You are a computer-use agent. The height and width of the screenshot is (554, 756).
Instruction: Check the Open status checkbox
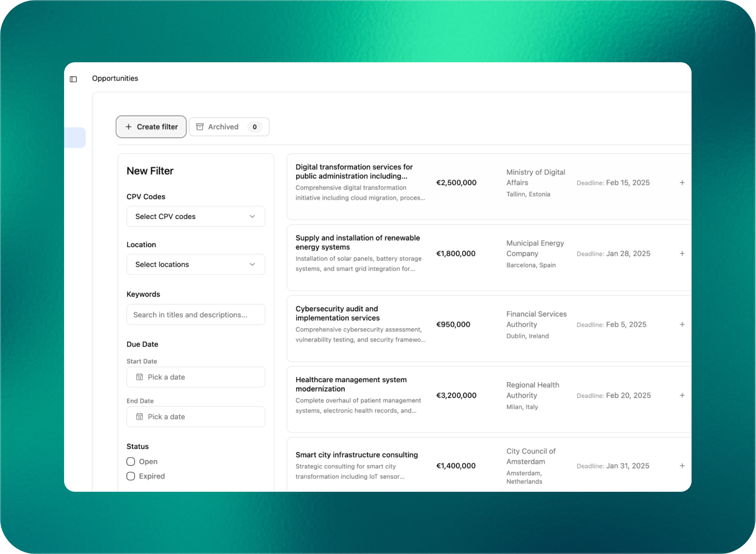click(131, 462)
